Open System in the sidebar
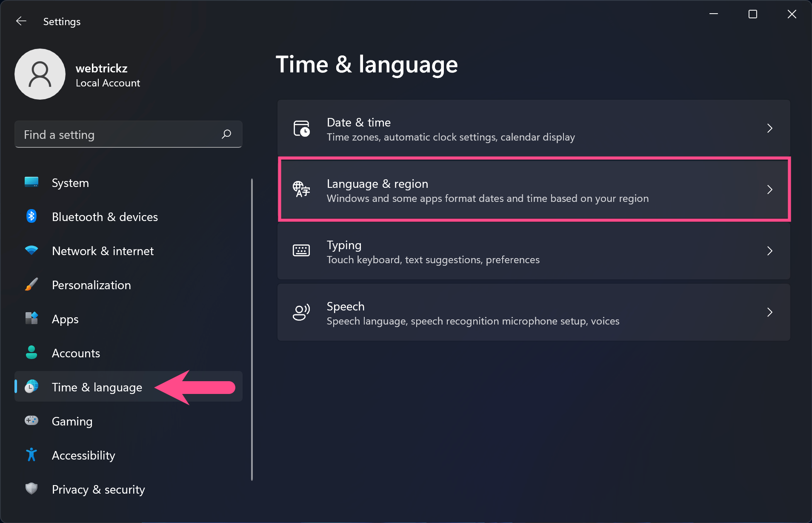 click(70, 183)
